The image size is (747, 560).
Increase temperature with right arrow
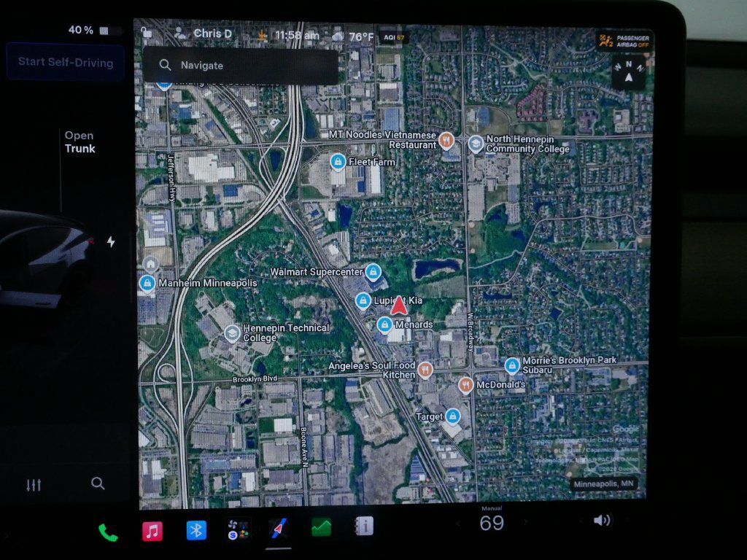(x=526, y=522)
